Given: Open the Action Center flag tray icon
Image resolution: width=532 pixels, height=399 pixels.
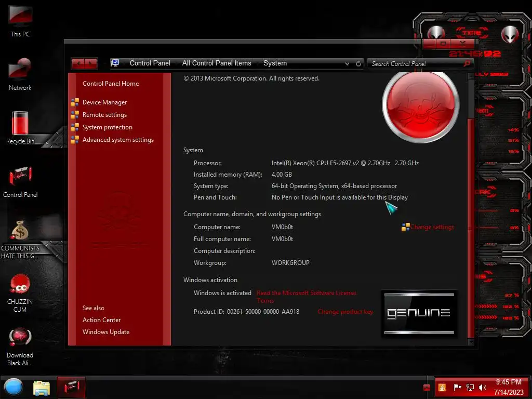Looking at the screenshot, I should [x=457, y=388].
